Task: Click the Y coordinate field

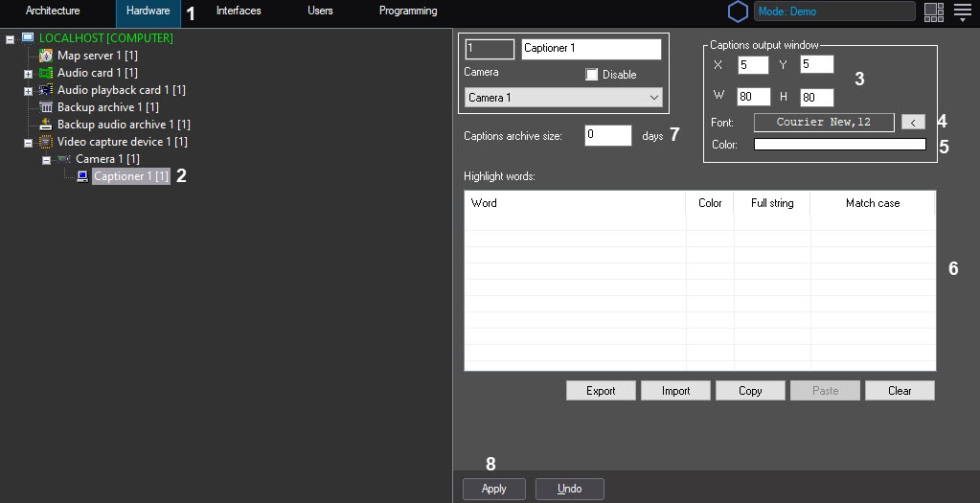Action: point(817,64)
